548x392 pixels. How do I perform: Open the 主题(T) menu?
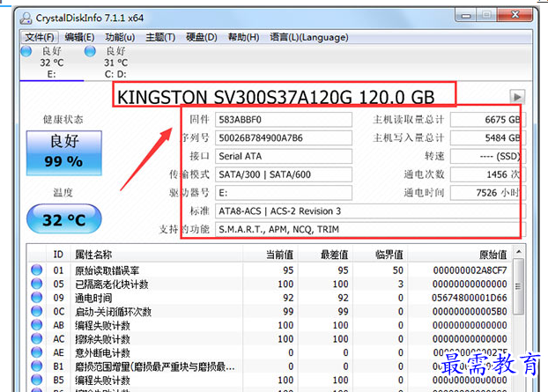(x=160, y=37)
